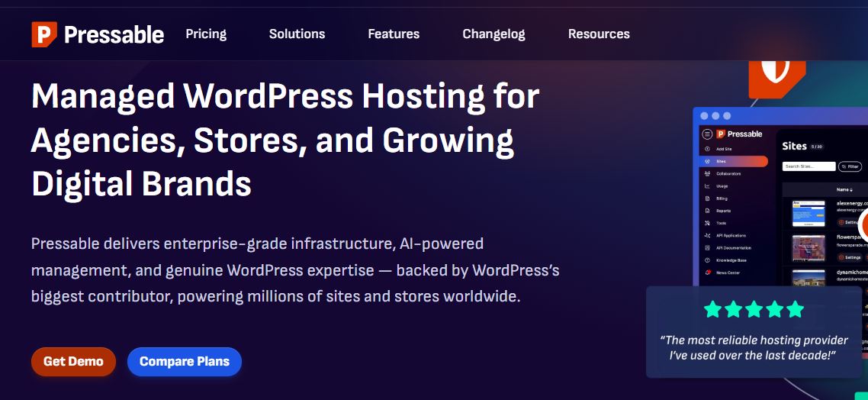Click the flowersparade site thumbnail

tap(809, 248)
